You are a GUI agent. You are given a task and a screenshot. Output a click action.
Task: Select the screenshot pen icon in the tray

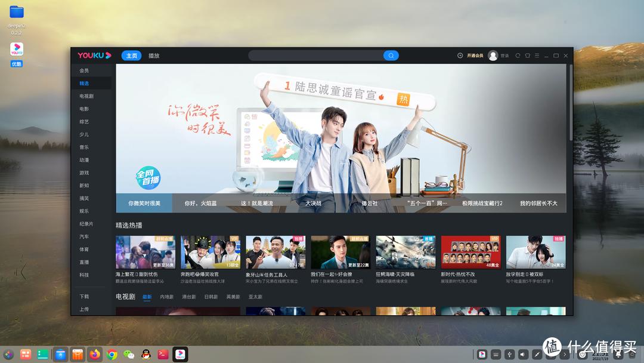click(x=537, y=354)
